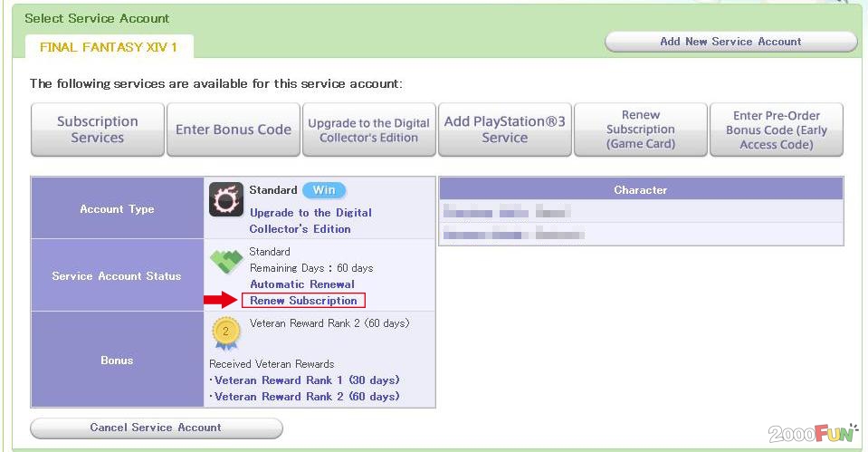Click the gold Veteran Reward medal icon
The width and height of the screenshot is (868, 452).
point(225,332)
